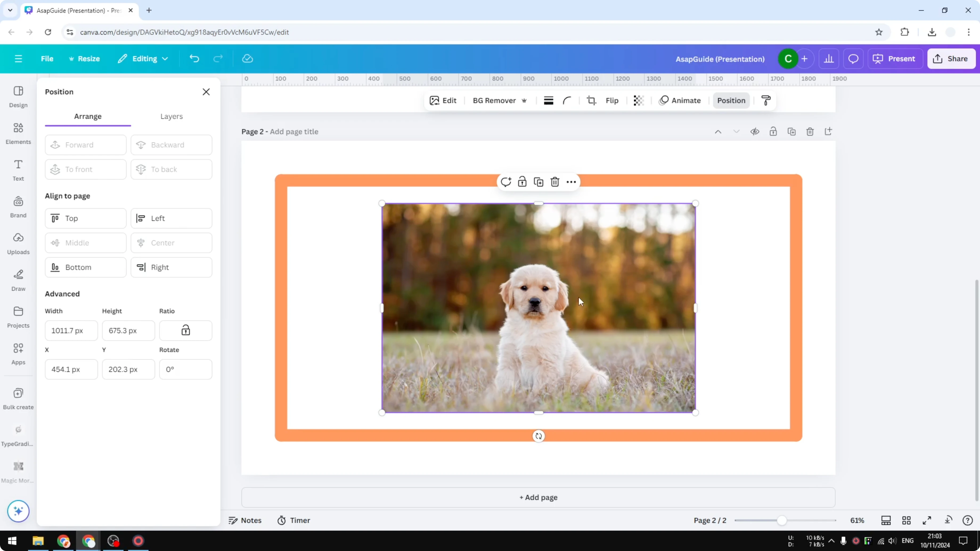Toggle page visibility with the eye icon
Screen dimensions: 980x551
[755, 131]
